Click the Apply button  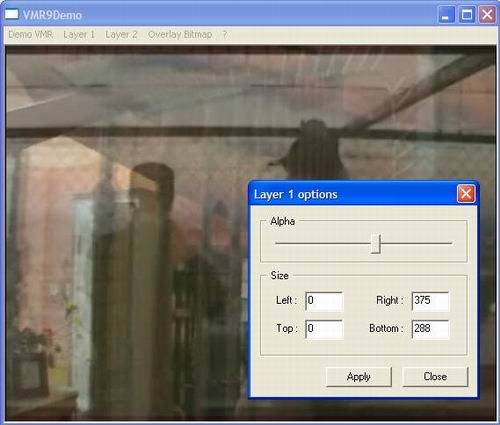(x=359, y=377)
